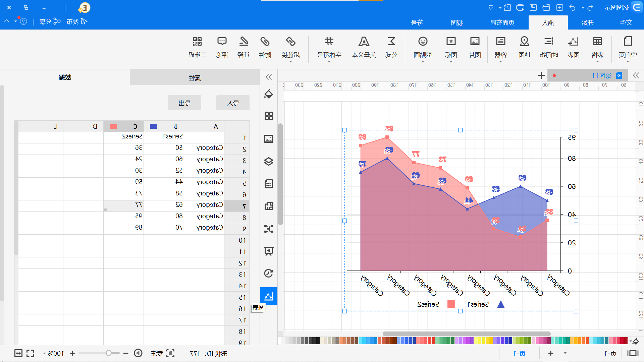Click Series2 red color swatch in column C

113,126
